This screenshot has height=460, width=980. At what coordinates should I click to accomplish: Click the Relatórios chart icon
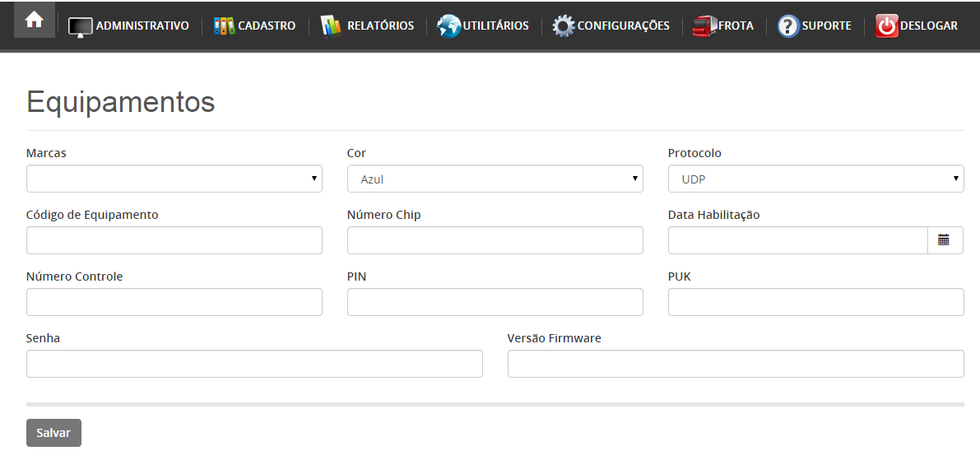(x=332, y=26)
